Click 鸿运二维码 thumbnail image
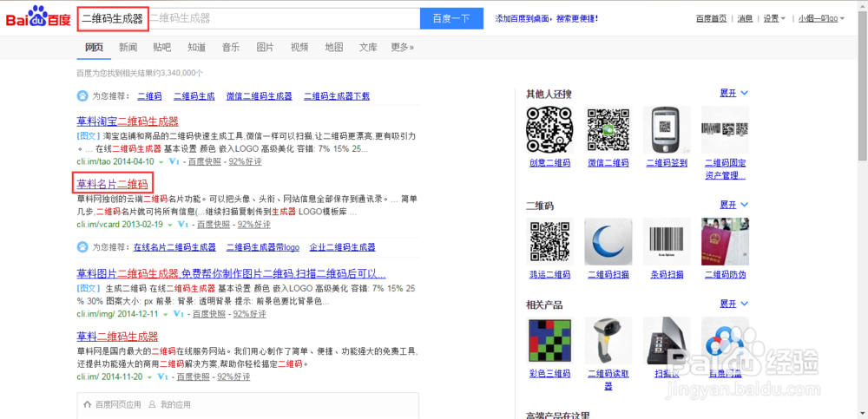Viewport: 868px width, 419px height. (549, 241)
